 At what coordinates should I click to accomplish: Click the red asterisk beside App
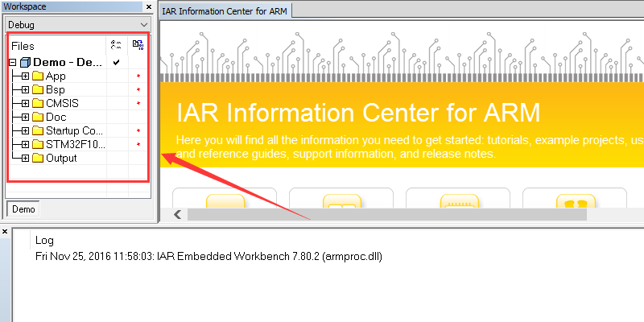138,76
